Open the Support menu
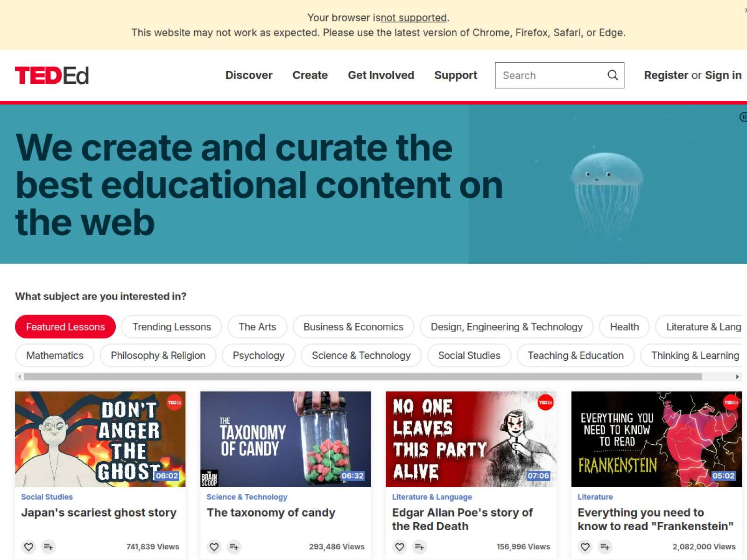 click(x=456, y=75)
